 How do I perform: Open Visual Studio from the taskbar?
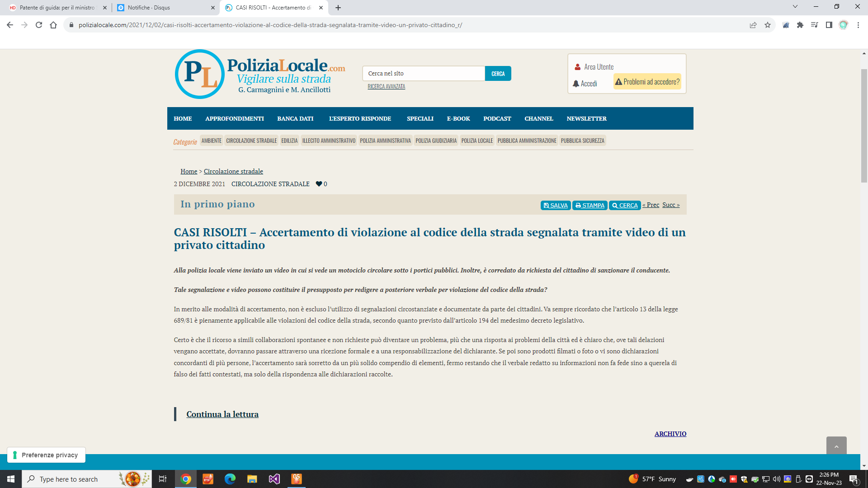tap(274, 479)
